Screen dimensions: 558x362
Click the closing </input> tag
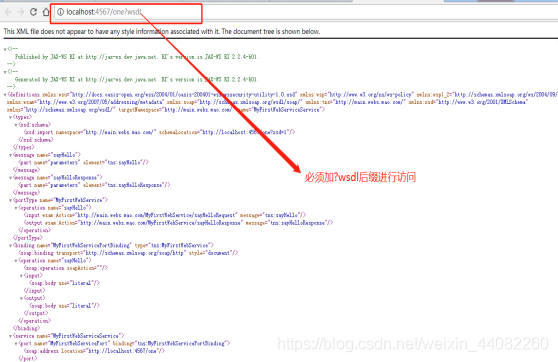point(34,291)
